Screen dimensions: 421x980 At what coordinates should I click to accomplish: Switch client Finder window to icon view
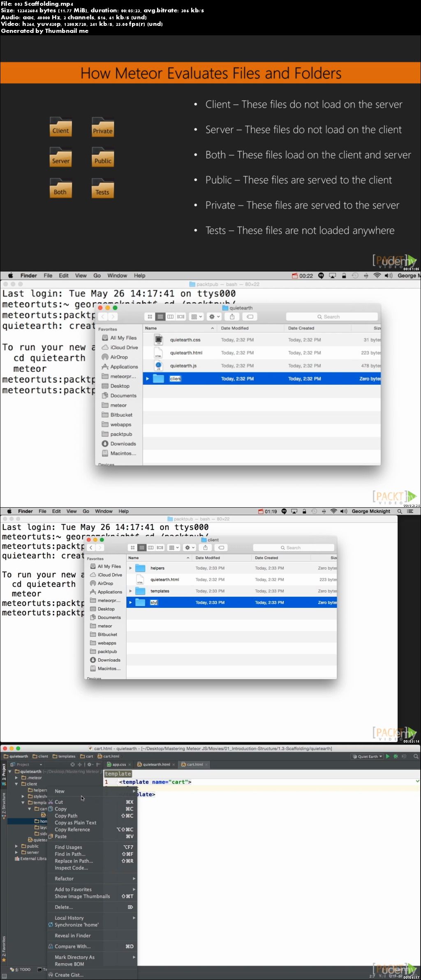pyautogui.click(x=132, y=548)
